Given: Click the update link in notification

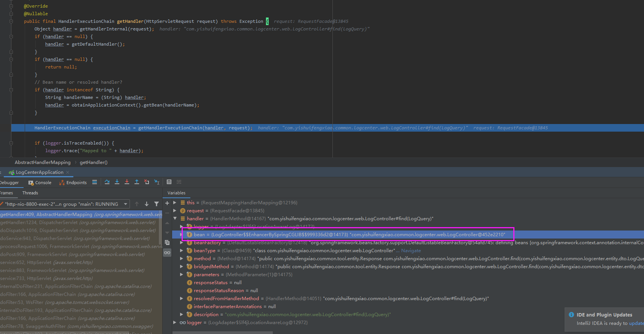Looking at the screenshot, I should [x=636, y=323].
